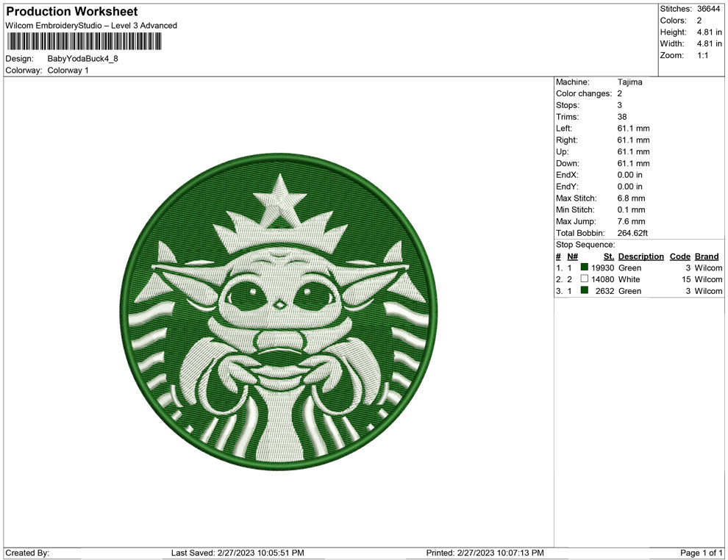Click stitch count 2632 in stop 3
This screenshot has height=560, width=728.
point(604,291)
